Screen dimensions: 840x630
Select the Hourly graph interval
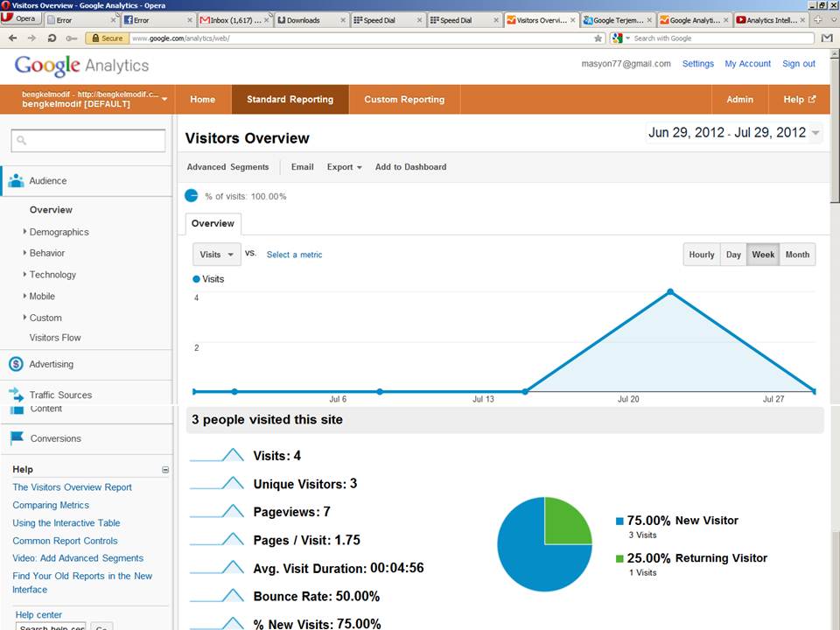701,255
